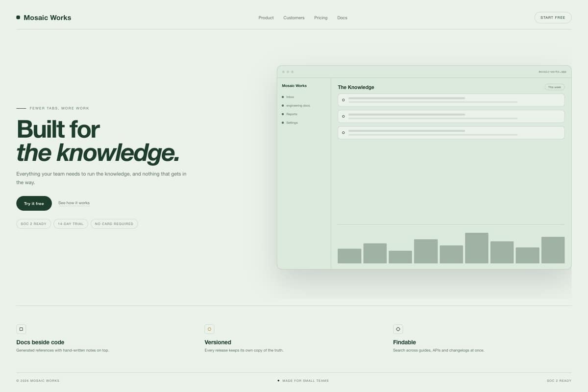Click the Try it free button

(x=34, y=203)
